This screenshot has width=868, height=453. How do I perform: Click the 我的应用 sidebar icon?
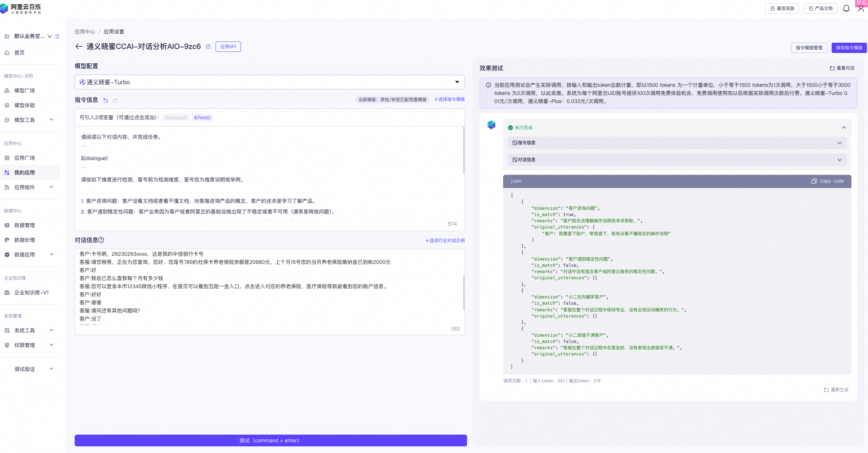coord(7,173)
